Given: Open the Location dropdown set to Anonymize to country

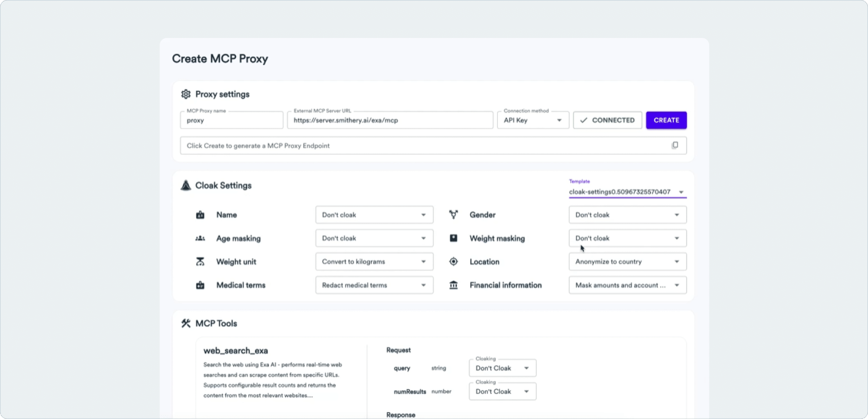Looking at the screenshot, I should [x=628, y=262].
